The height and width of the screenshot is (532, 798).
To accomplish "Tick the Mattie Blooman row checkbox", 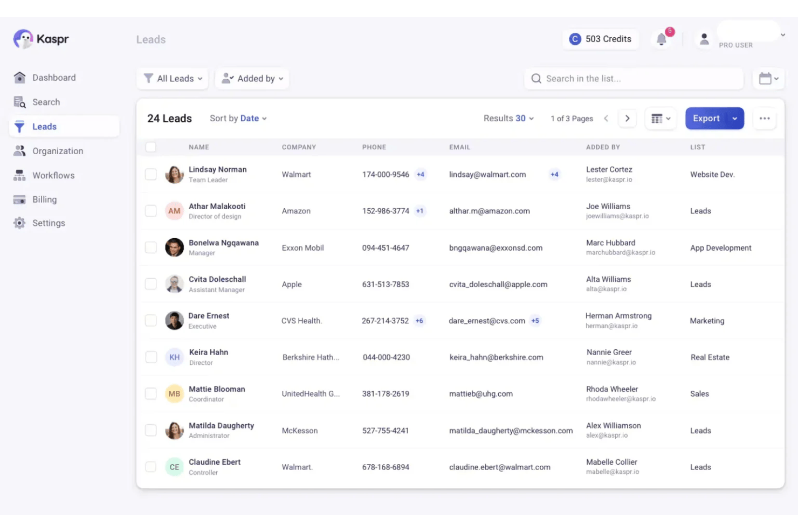I will 151,394.
